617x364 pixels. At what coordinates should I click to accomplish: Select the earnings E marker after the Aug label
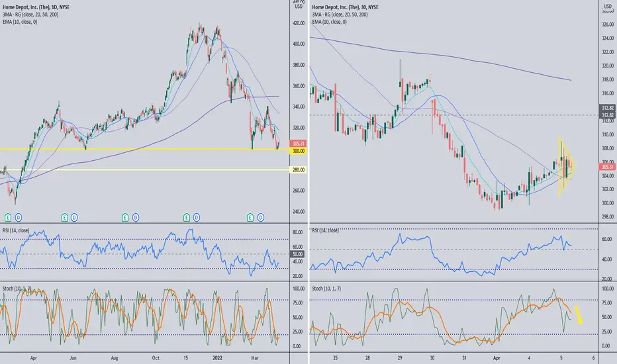point(125,217)
